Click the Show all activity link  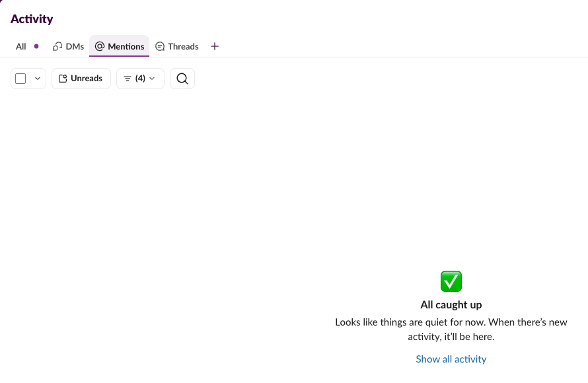click(451, 359)
